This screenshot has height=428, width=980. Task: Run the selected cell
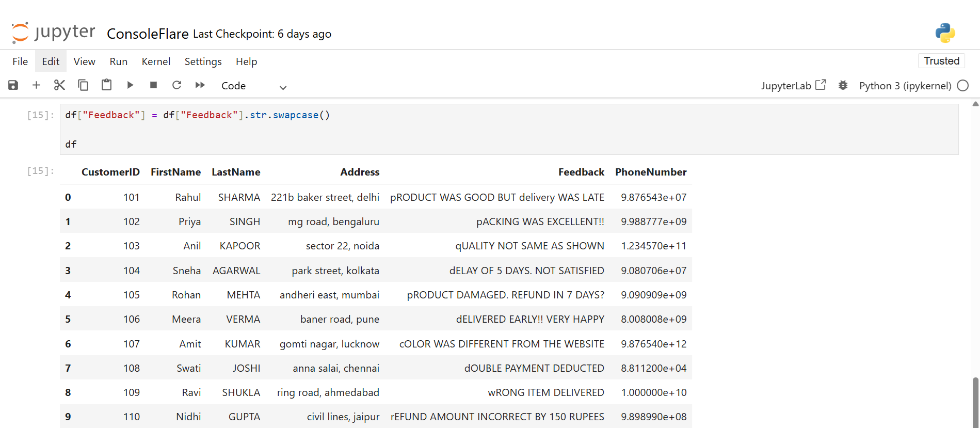(x=130, y=85)
